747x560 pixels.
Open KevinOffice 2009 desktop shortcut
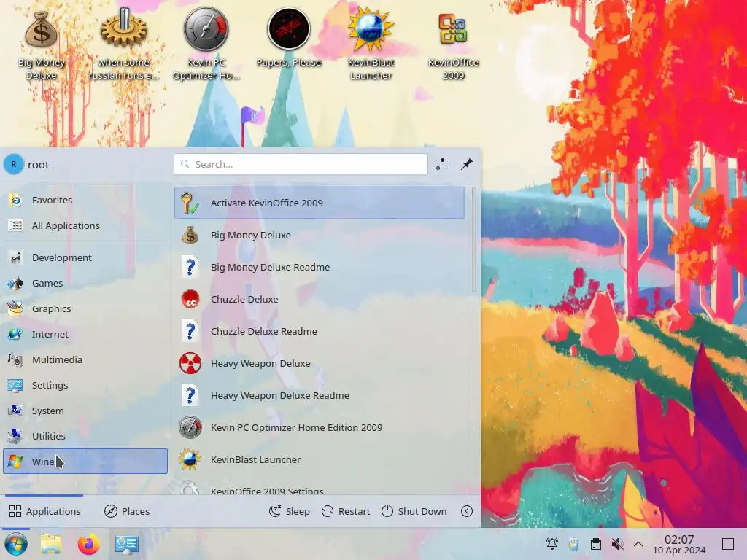tap(453, 45)
